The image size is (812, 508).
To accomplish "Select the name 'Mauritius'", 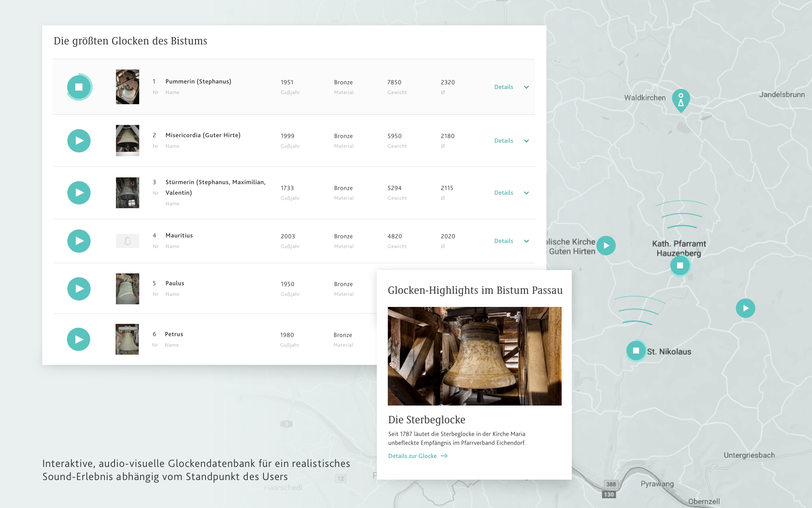I will tap(179, 235).
